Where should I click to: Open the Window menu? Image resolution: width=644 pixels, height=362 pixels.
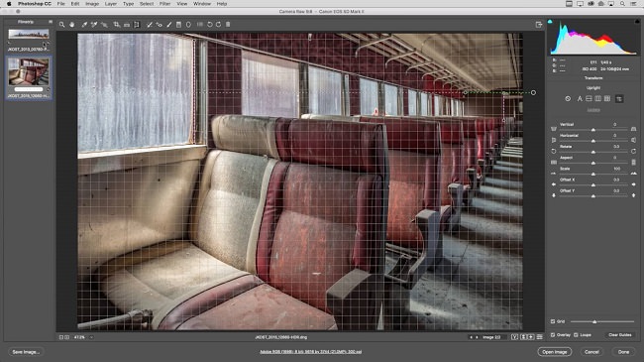[202, 4]
